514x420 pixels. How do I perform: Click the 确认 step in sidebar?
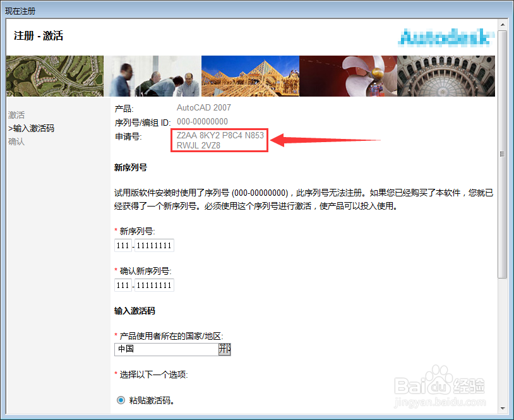(x=16, y=141)
